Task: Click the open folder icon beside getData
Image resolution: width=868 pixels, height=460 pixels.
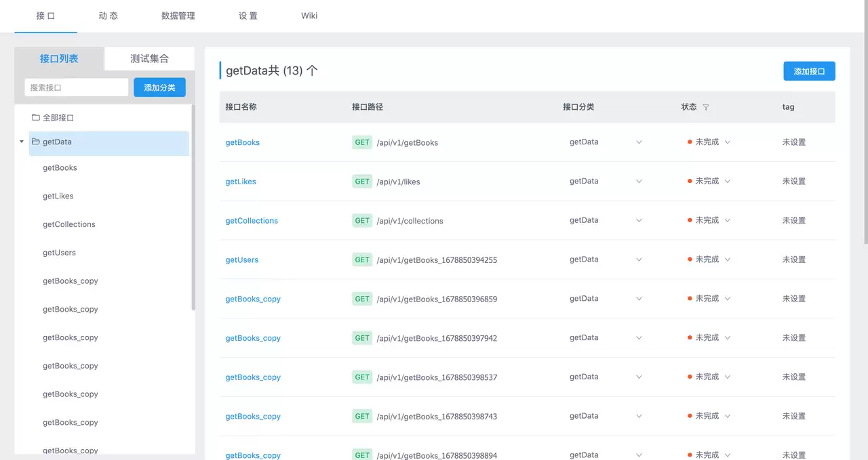Action: click(35, 142)
